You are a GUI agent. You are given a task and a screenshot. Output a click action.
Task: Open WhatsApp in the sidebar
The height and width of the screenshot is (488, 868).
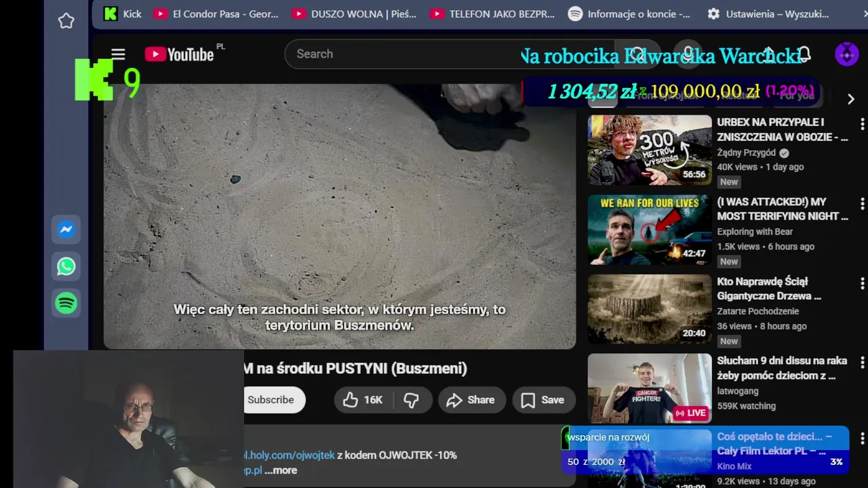tap(66, 266)
